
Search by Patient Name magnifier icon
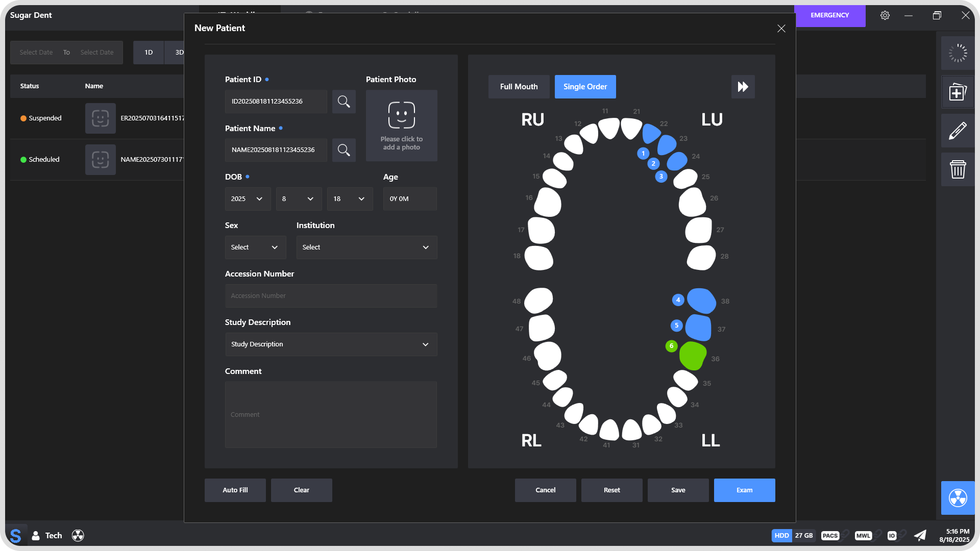(344, 150)
